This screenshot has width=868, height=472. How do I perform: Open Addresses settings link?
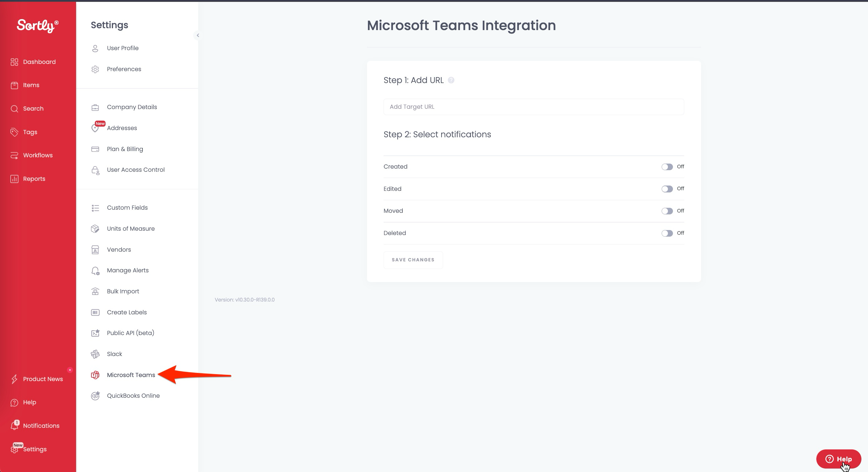click(x=122, y=128)
